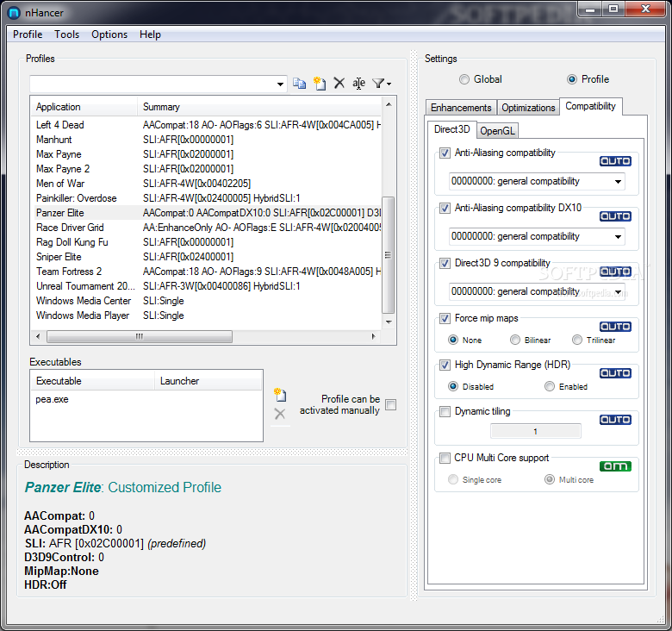Sort by Summary column header

[258, 107]
